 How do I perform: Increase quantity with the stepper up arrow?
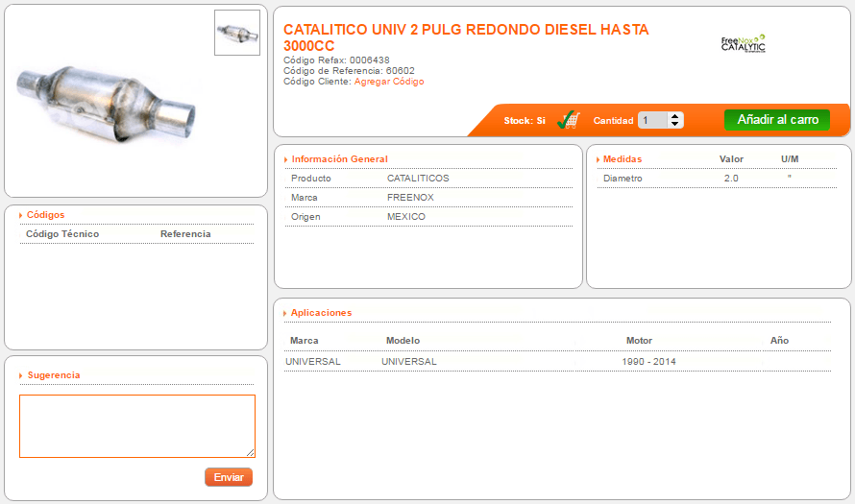(x=675, y=116)
